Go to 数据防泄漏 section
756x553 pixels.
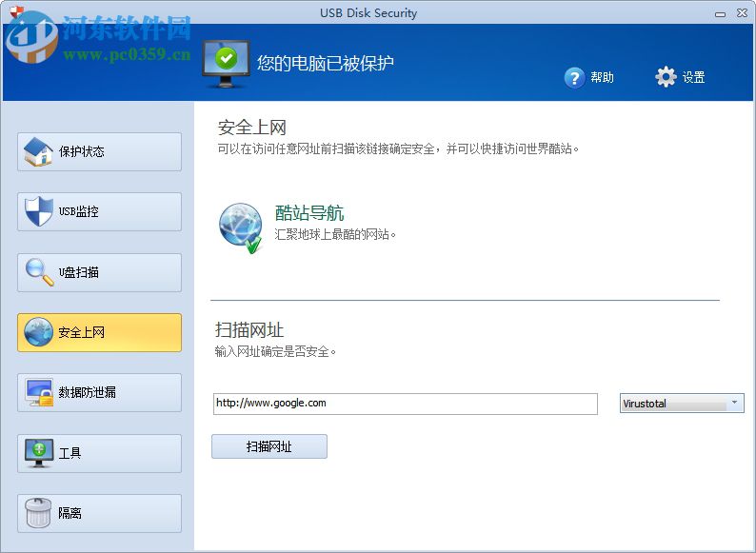(x=99, y=392)
